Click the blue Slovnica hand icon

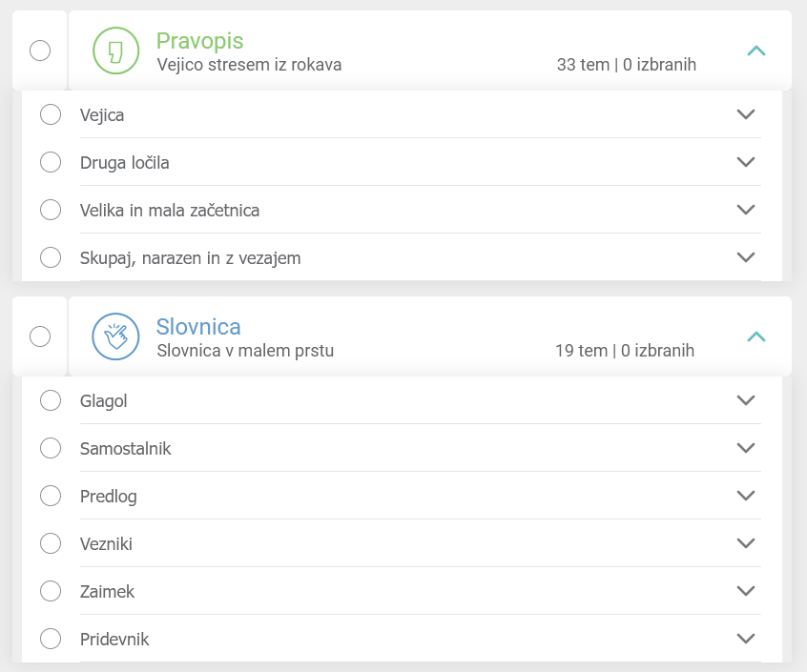click(x=116, y=336)
